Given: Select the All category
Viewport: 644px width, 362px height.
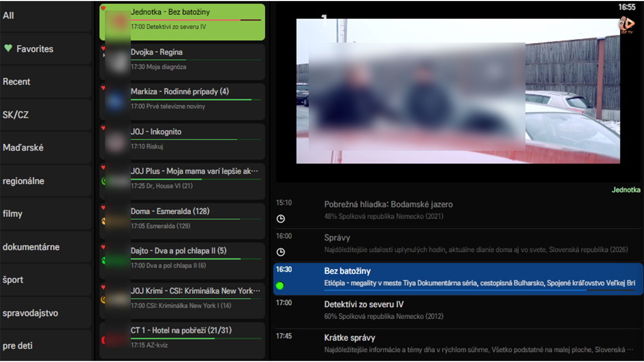Looking at the screenshot, I should point(46,16).
